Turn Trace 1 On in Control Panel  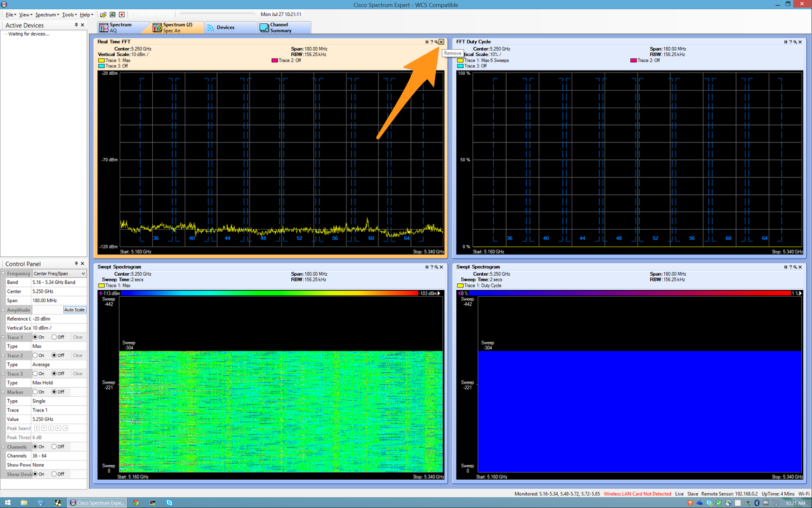tap(35, 337)
